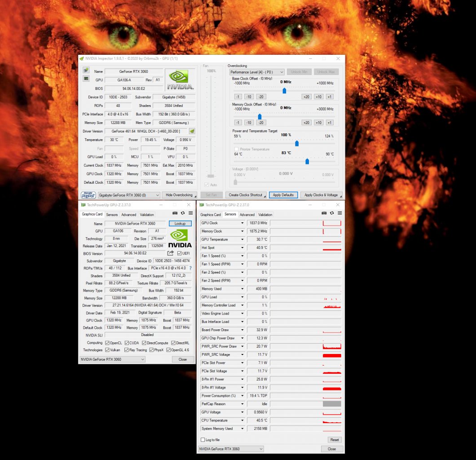476x460 pixels.
Task: Toggle Vulkan checkbox
Action: 107,350
